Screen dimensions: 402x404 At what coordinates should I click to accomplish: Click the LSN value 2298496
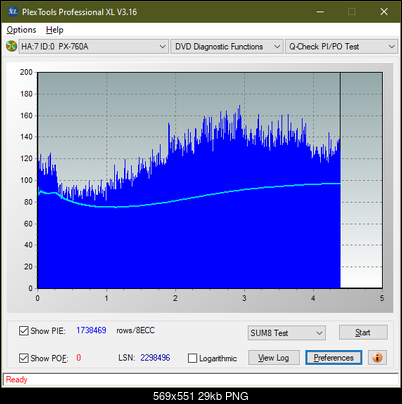(x=155, y=358)
